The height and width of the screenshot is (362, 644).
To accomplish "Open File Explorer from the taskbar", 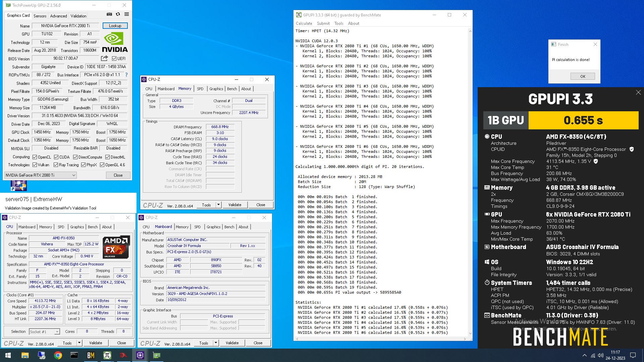I will click(x=25, y=355).
